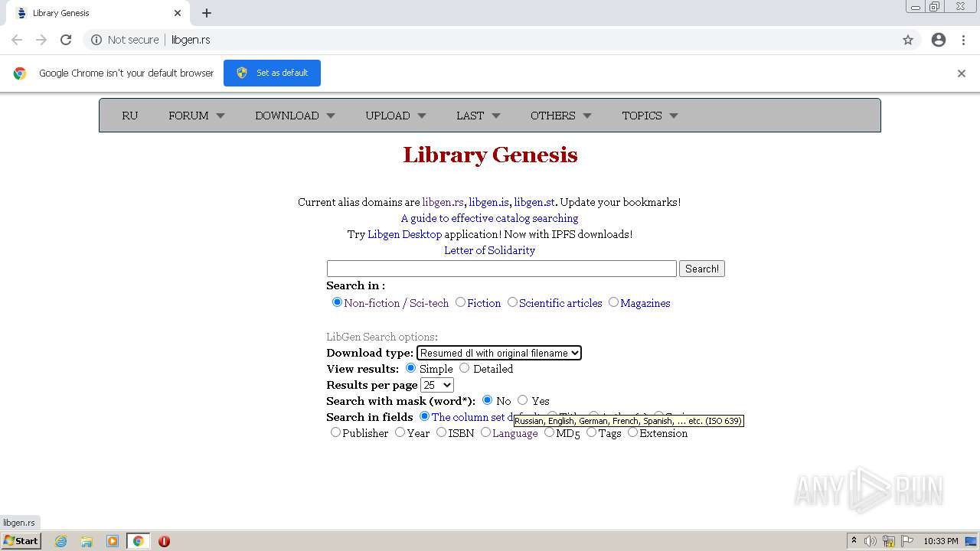Open a new tab with plus button

tap(207, 13)
